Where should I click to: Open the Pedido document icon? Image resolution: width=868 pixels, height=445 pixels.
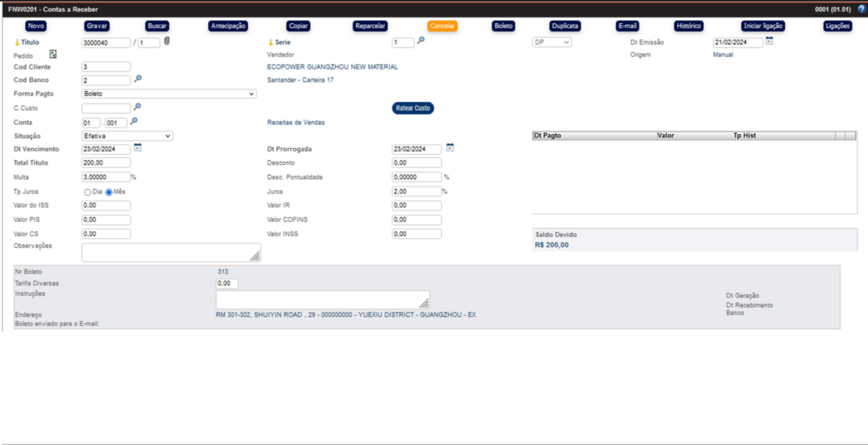tap(53, 55)
